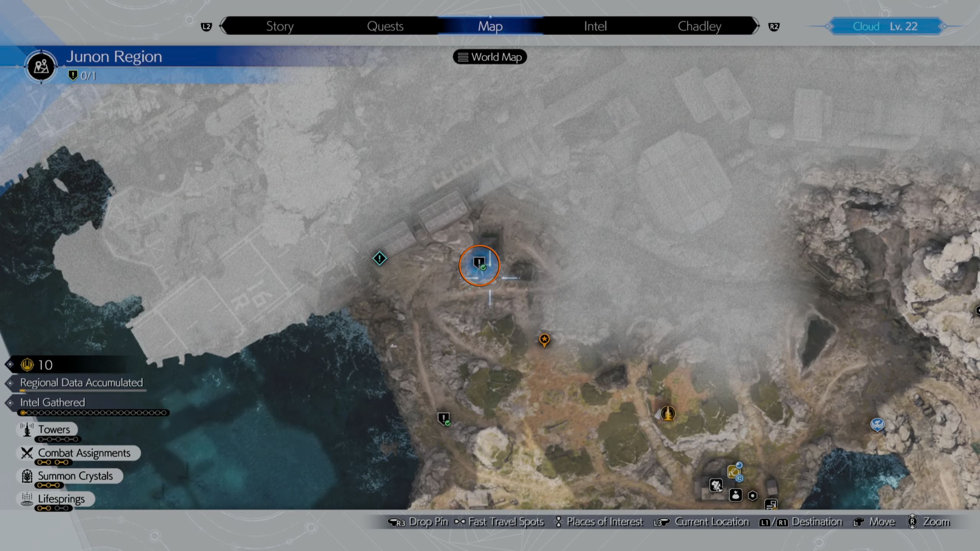Screen dimensions: 980x551
Task: Select the black hexagon dot marker
Action: pyautogui.click(x=752, y=496)
